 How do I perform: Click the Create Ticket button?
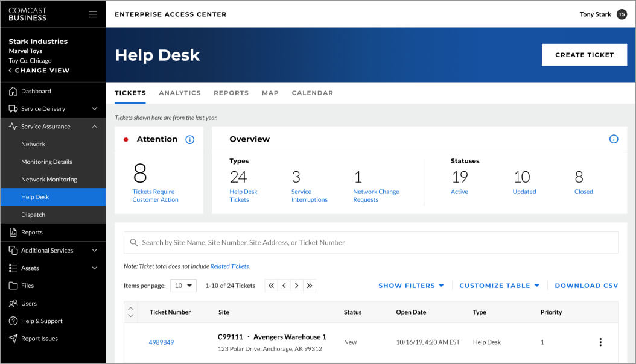[x=584, y=55]
